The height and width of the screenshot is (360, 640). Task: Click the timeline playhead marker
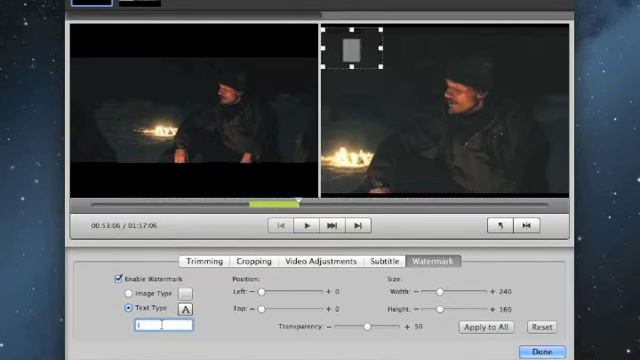298,200
